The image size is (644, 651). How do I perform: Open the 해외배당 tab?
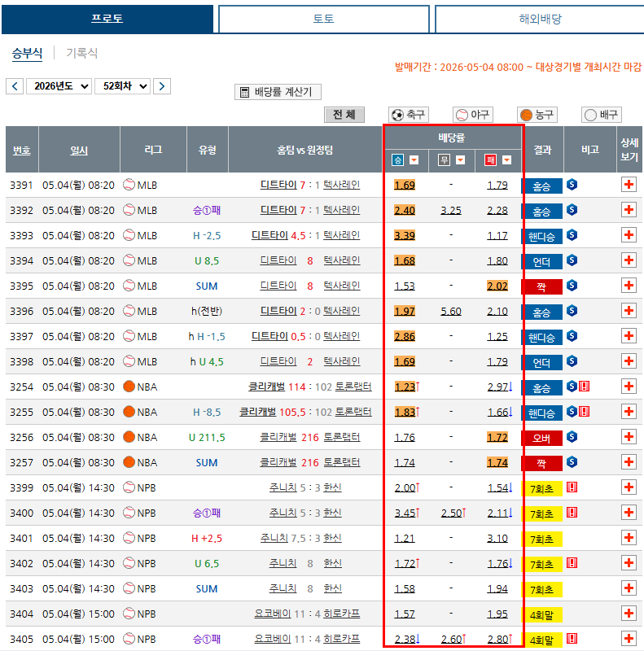pos(540,19)
